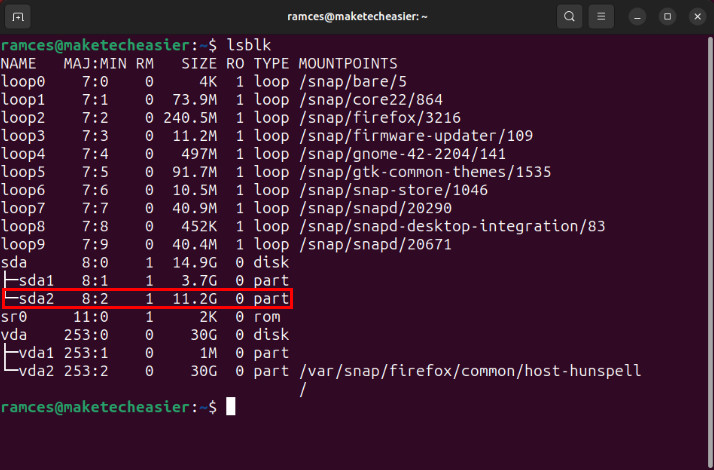Open the terminal search
Image resolution: width=714 pixels, height=470 pixels.
pos(569,17)
